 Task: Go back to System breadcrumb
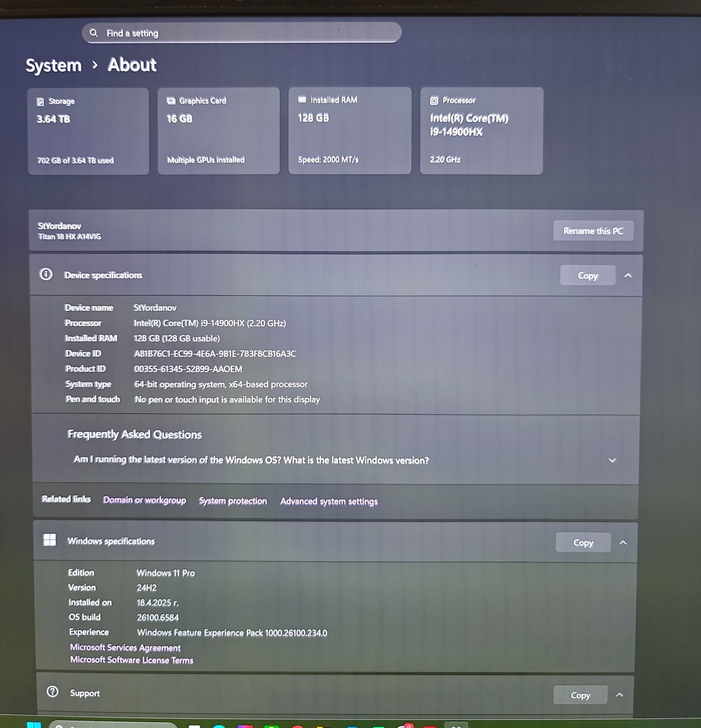click(54, 65)
